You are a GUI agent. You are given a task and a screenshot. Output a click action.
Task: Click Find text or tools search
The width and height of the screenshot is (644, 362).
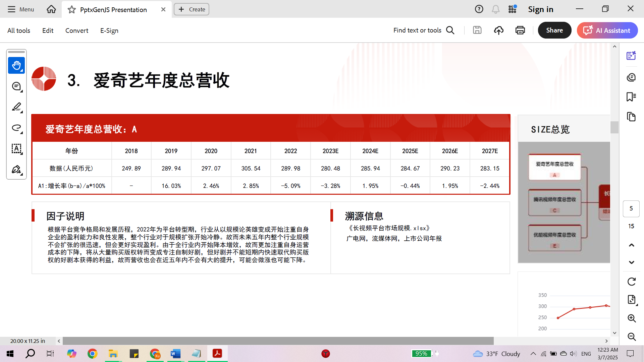(x=424, y=30)
